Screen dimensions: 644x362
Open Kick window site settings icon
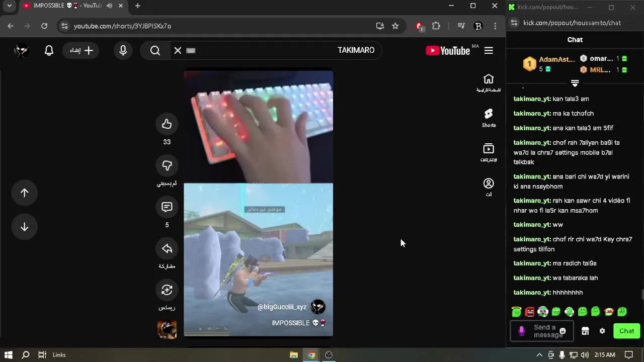514,23
